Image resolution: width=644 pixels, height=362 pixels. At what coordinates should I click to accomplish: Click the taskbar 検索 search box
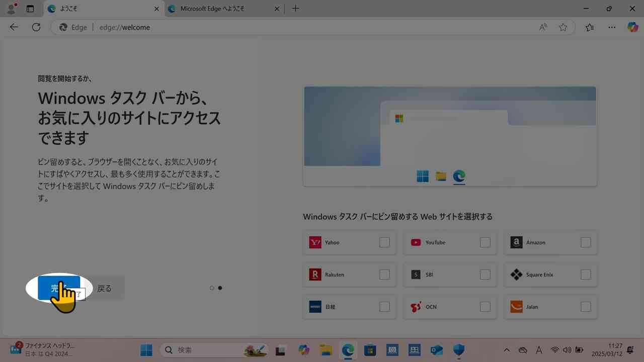pyautogui.click(x=215, y=350)
